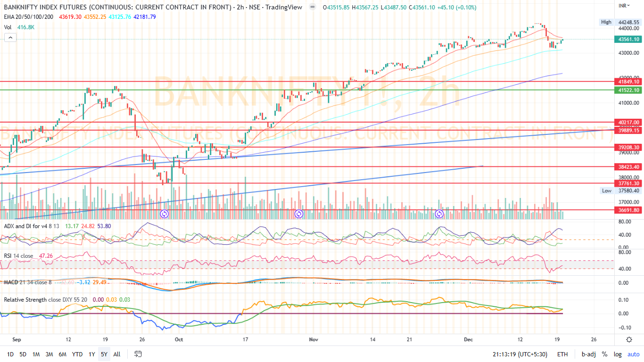Click the red line price label 41849.10

click(x=628, y=82)
